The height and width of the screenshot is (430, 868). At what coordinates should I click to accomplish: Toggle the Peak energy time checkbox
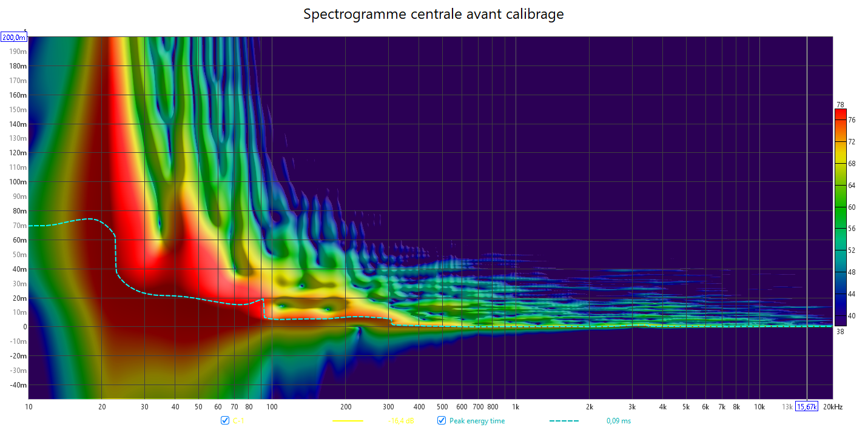442,421
